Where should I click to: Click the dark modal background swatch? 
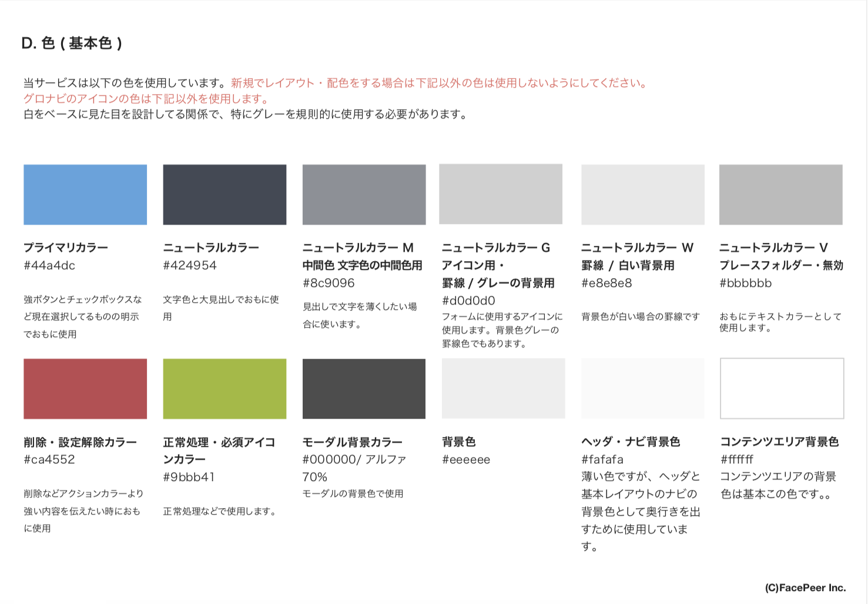pyautogui.click(x=364, y=389)
